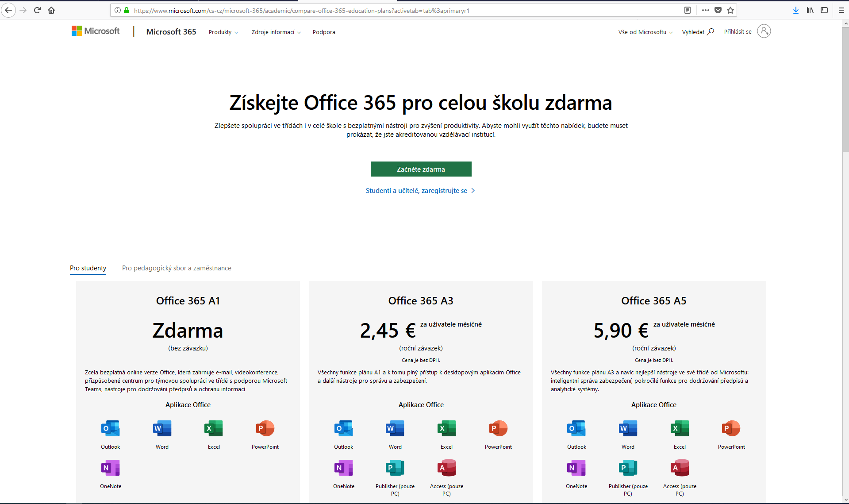Click the Zdarma price text

pyautogui.click(x=188, y=331)
